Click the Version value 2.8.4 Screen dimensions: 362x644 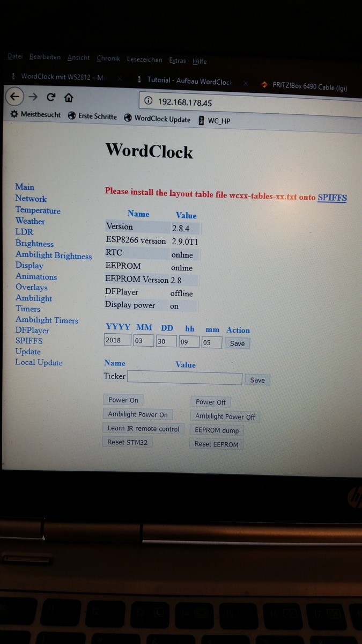pos(180,228)
